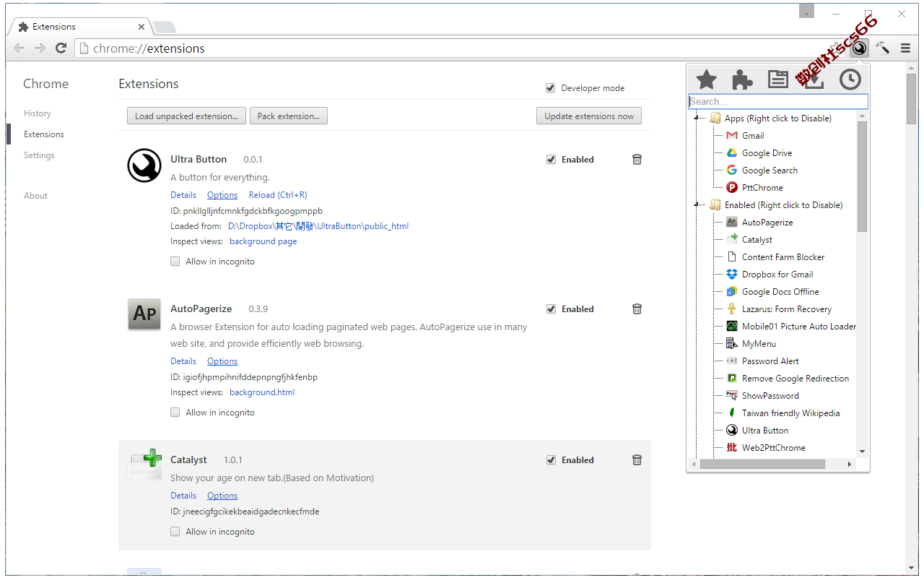
Task: Click the popup horizontal scrollbar thumb
Action: tap(762, 465)
